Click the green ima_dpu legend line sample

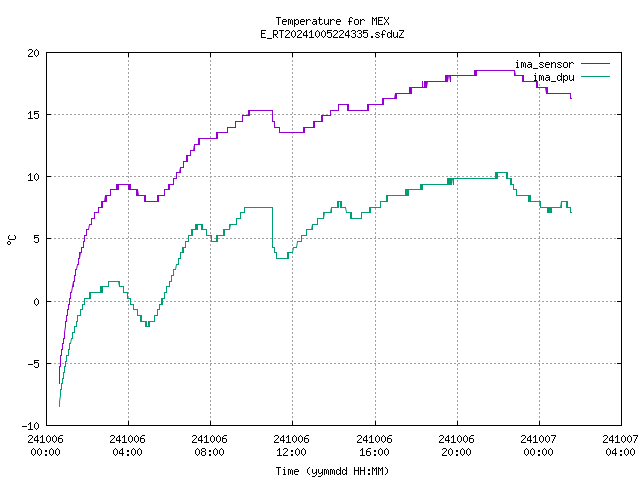point(595,76)
